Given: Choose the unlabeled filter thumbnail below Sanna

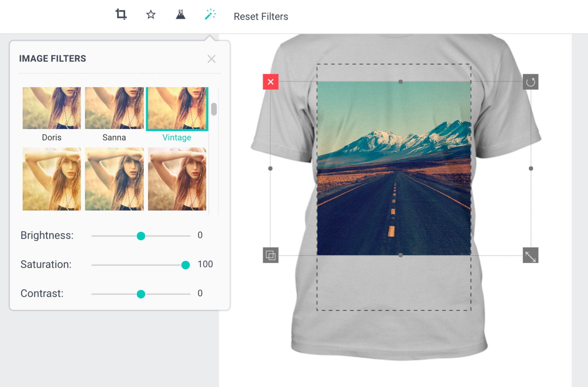Looking at the screenshot, I should (114, 179).
